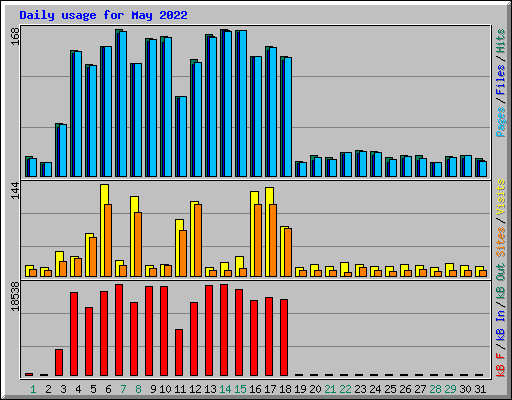Image resolution: width=512 pixels, height=400 pixels.
Task: Click the day 15 red kB bar
Action: 239,333
